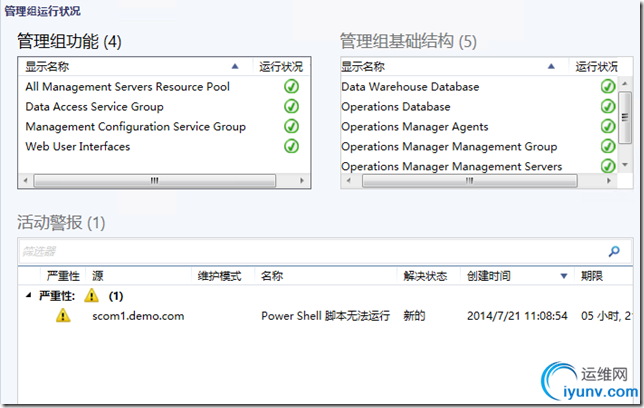Click right scroll arrow in infrastructure list
Image resolution: width=644 pixels, height=408 pixels.
point(609,180)
